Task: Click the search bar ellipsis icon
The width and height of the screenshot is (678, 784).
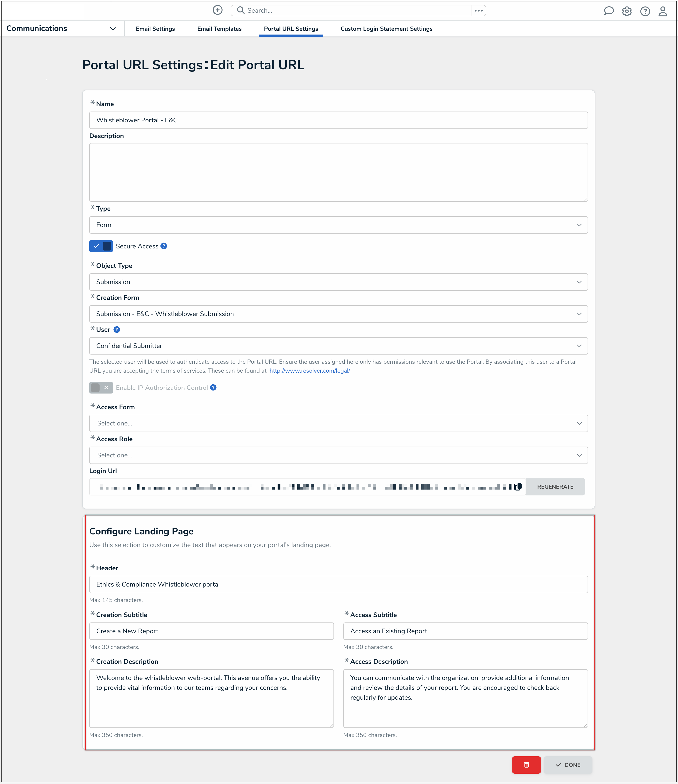Action: pos(478,11)
